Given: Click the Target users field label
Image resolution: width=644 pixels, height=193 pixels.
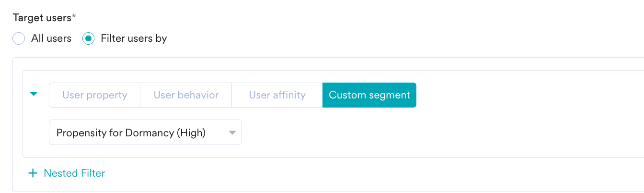Looking at the screenshot, I should [41, 18].
